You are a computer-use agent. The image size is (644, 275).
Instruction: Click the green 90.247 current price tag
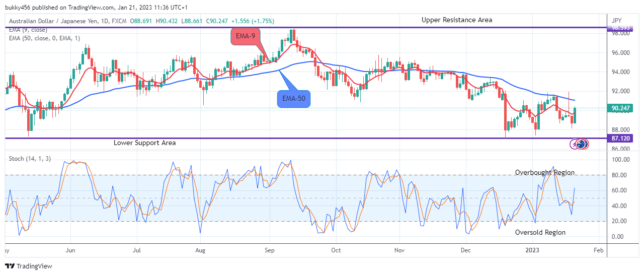pos(619,108)
